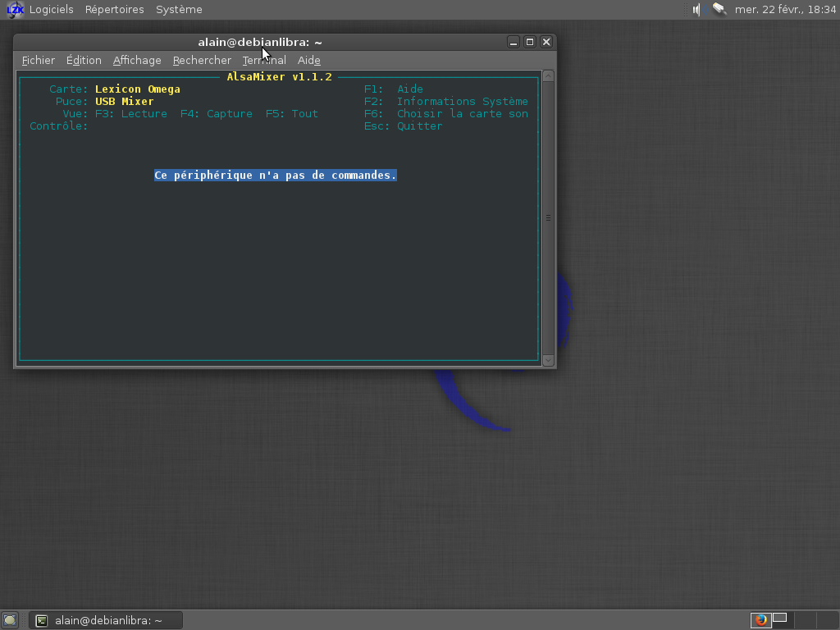The height and width of the screenshot is (630, 840).
Task: Click the terminal scrollbar up arrow
Action: (x=548, y=76)
